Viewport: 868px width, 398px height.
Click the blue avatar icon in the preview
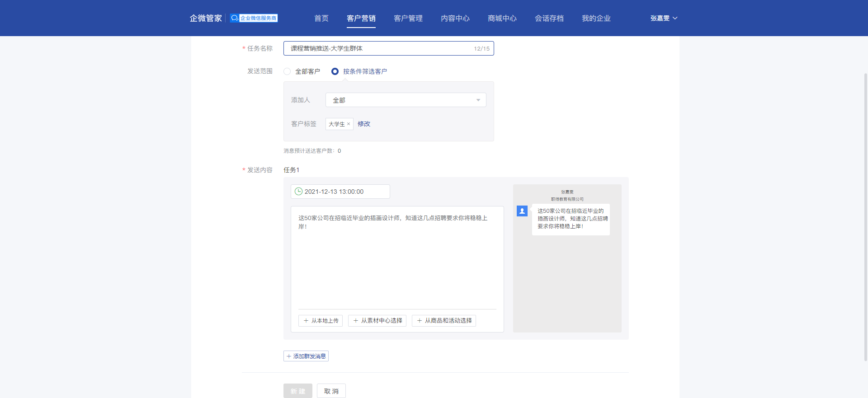tap(522, 211)
